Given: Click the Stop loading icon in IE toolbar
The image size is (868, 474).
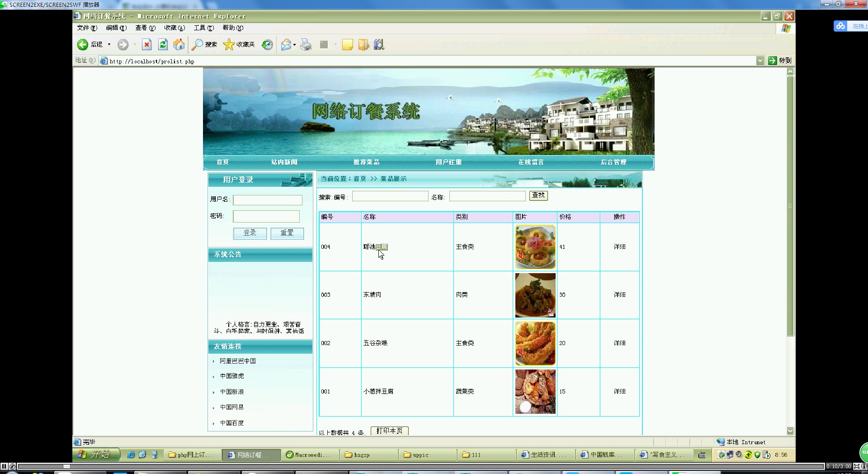Looking at the screenshot, I should click(146, 44).
